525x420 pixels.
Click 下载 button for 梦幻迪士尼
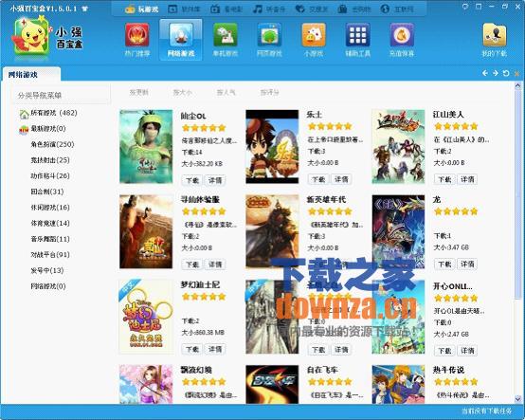[x=192, y=349]
